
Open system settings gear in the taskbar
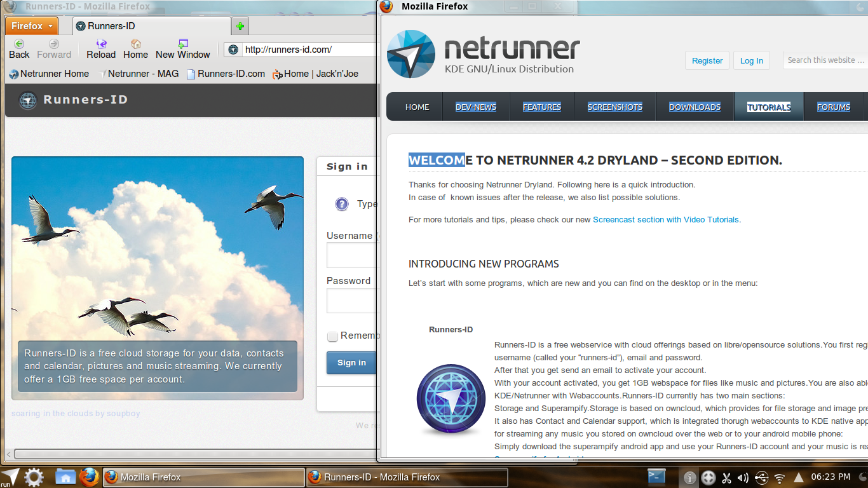tap(34, 477)
